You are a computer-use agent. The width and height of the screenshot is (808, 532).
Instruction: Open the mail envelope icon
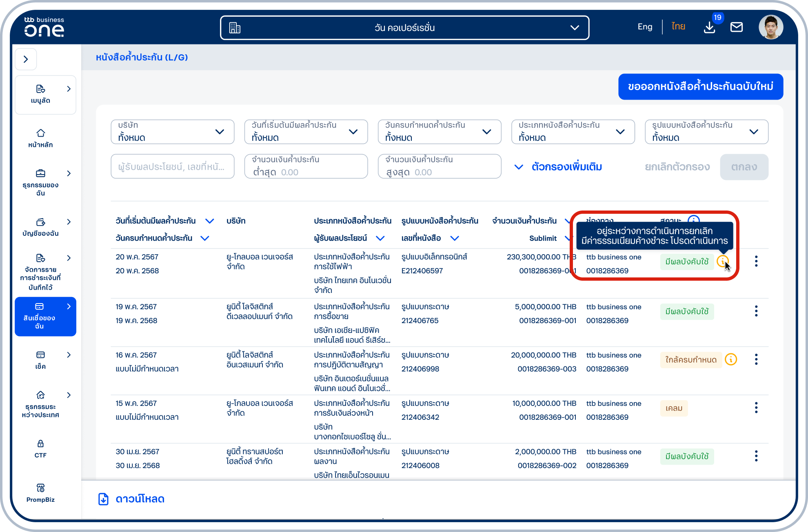pyautogui.click(x=737, y=27)
